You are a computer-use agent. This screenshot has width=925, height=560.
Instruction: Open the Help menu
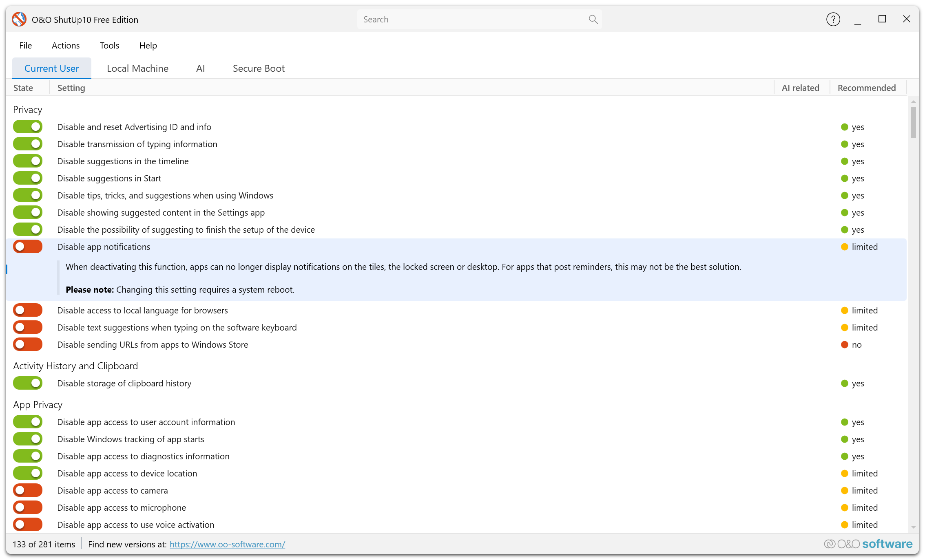pyautogui.click(x=148, y=45)
